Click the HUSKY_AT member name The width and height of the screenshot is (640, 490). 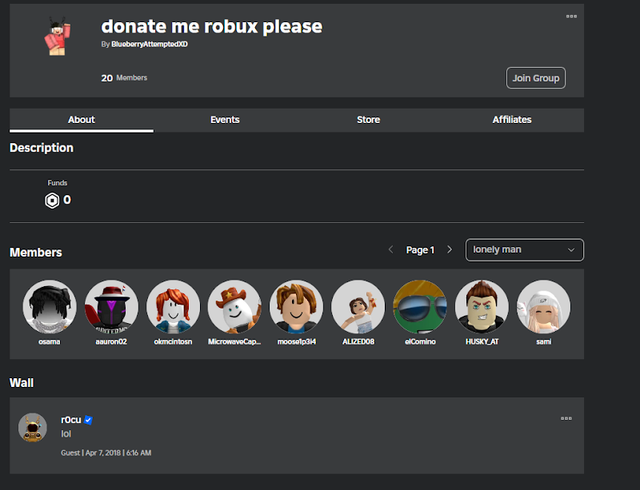(x=482, y=341)
